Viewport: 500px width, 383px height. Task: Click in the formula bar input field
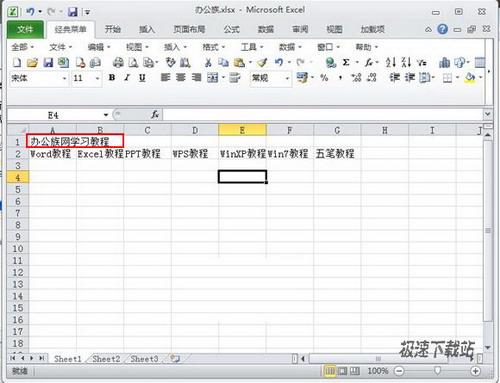[323, 115]
